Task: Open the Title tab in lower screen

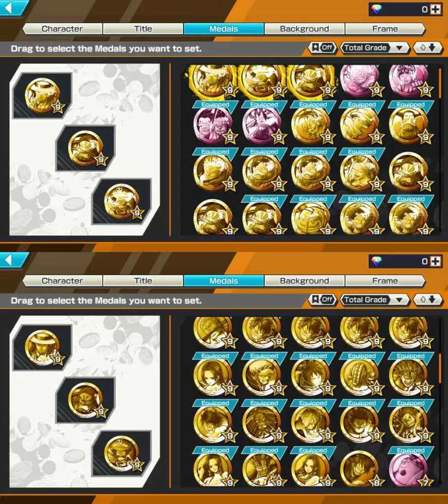Action: pos(143,281)
